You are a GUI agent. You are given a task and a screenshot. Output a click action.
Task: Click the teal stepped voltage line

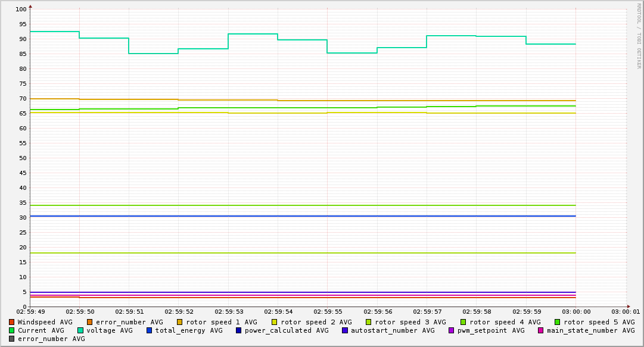[x=253, y=34]
